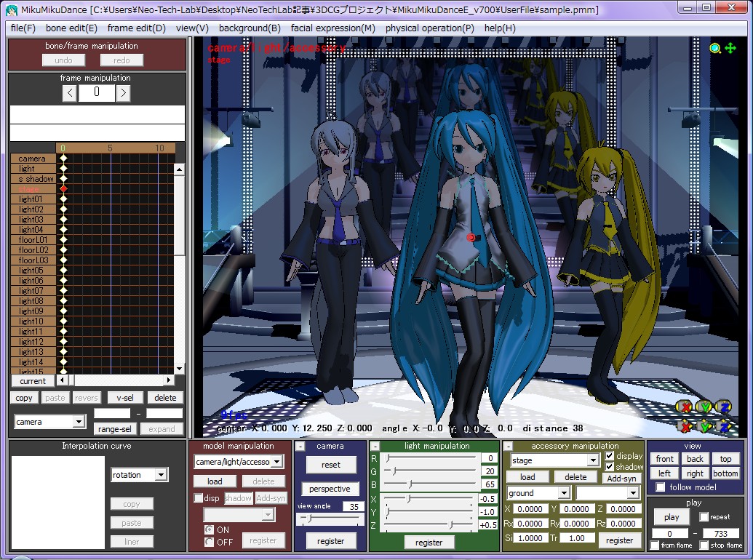Enable the repeat playback checkbox

[x=704, y=517]
